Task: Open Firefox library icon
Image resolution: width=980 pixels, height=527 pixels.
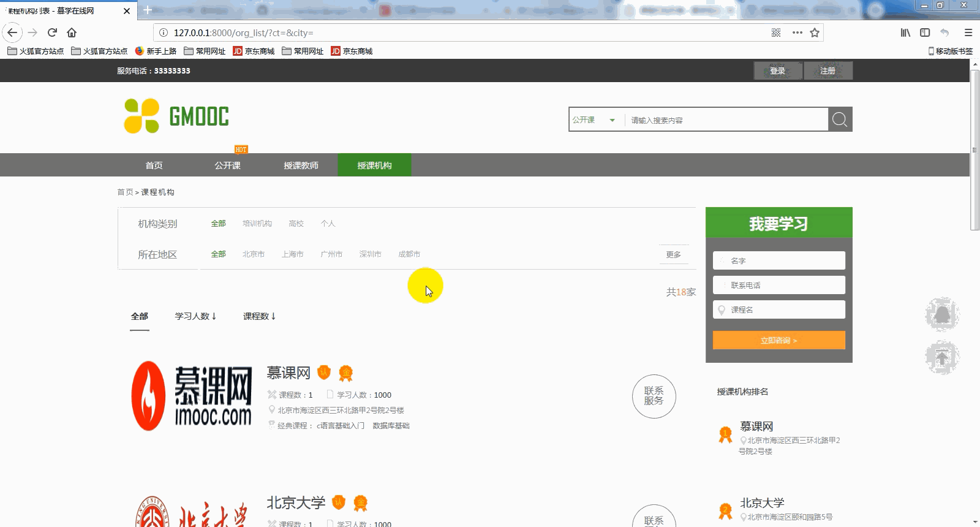Action: [905, 32]
